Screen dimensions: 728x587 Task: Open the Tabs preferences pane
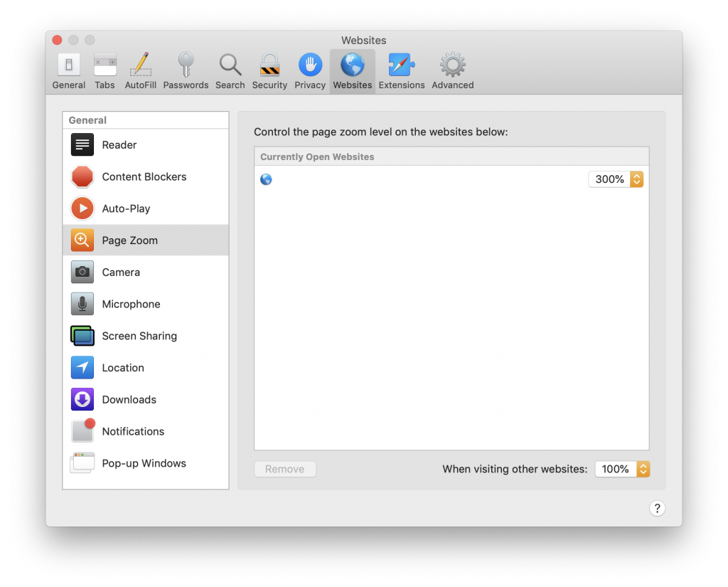pyautogui.click(x=105, y=71)
